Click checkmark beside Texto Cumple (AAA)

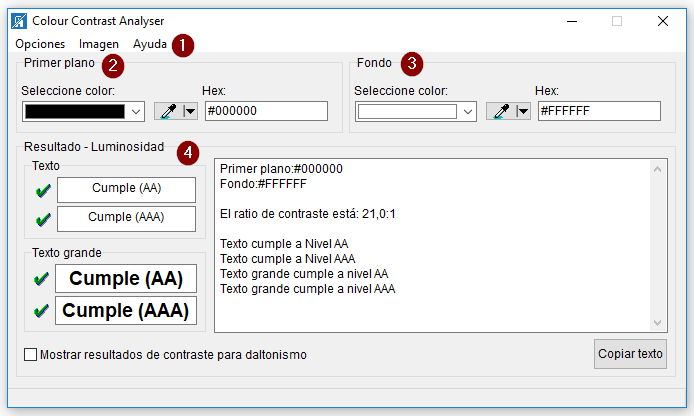click(x=43, y=219)
